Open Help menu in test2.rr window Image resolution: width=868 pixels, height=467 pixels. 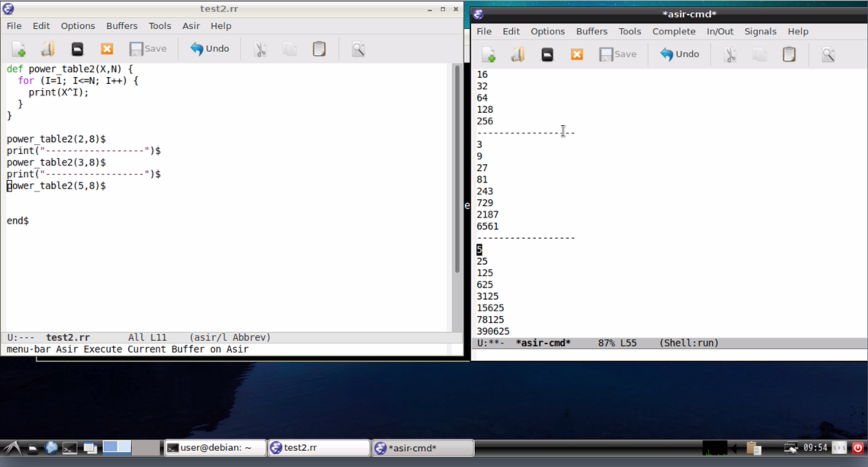tap(221, 26)
